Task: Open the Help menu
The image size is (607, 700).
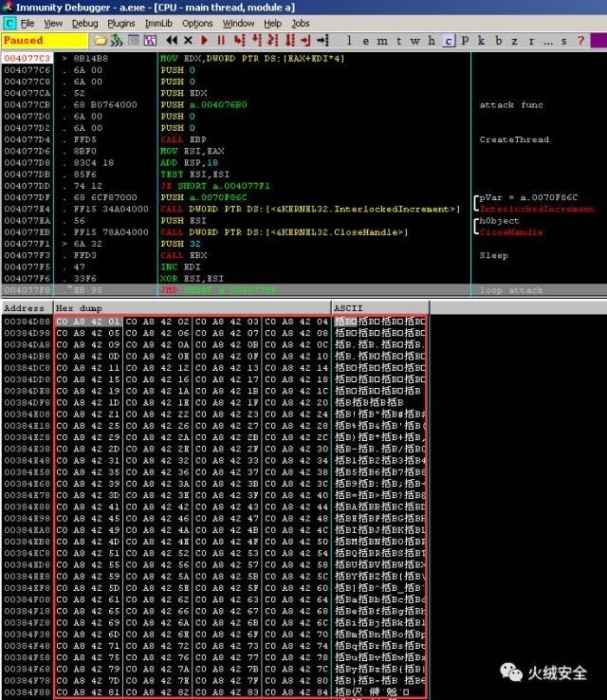Action: (x=272, y=23)
